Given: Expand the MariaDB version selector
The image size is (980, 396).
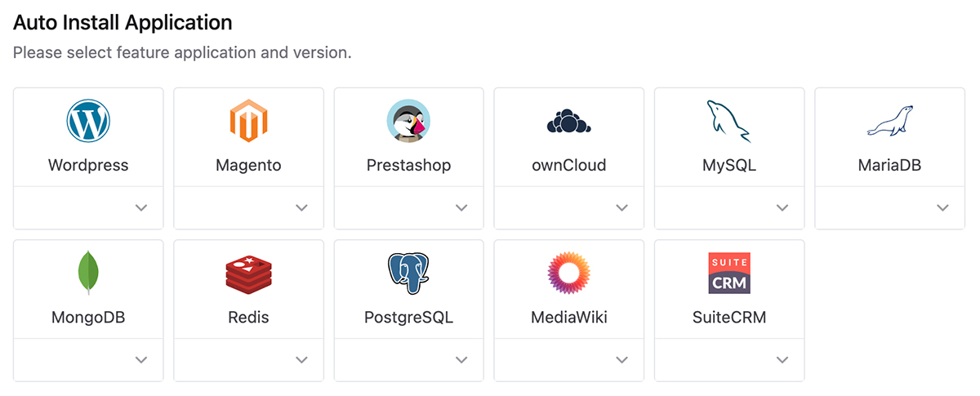Looking at the screenshot, I should point(890,208).
